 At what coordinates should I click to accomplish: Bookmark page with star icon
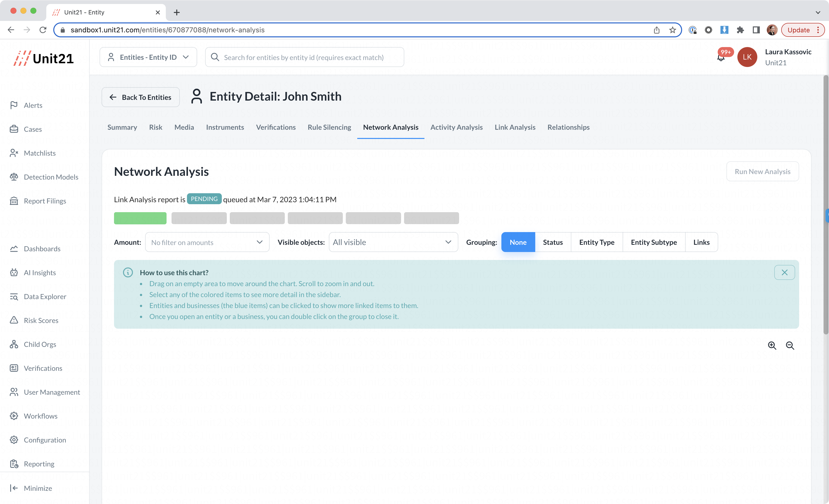[x=672, y=30]
